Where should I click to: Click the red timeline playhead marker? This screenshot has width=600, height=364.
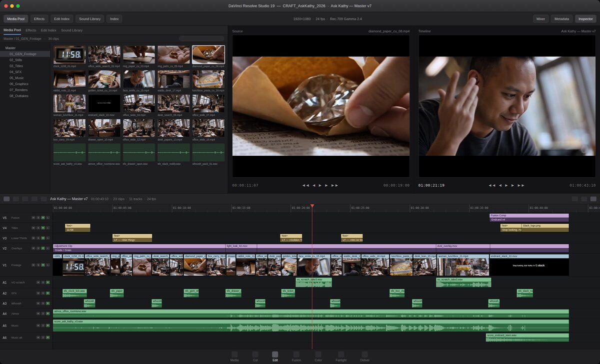pyautogui.click(x=312, y=206)
